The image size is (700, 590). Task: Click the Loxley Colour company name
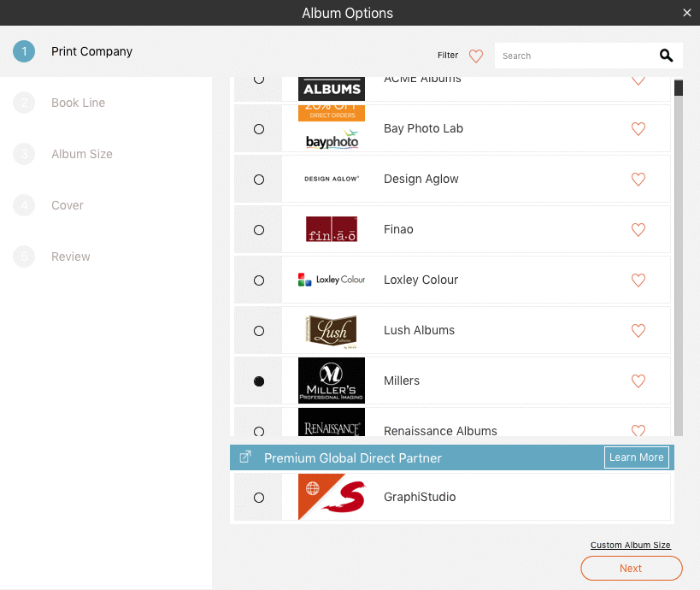coord(421,280)
